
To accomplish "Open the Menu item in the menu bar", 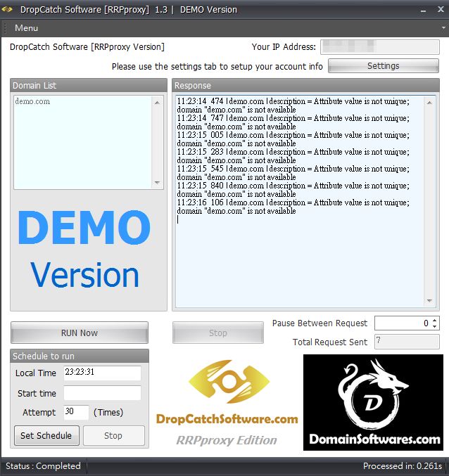I will tap(27, 28).
